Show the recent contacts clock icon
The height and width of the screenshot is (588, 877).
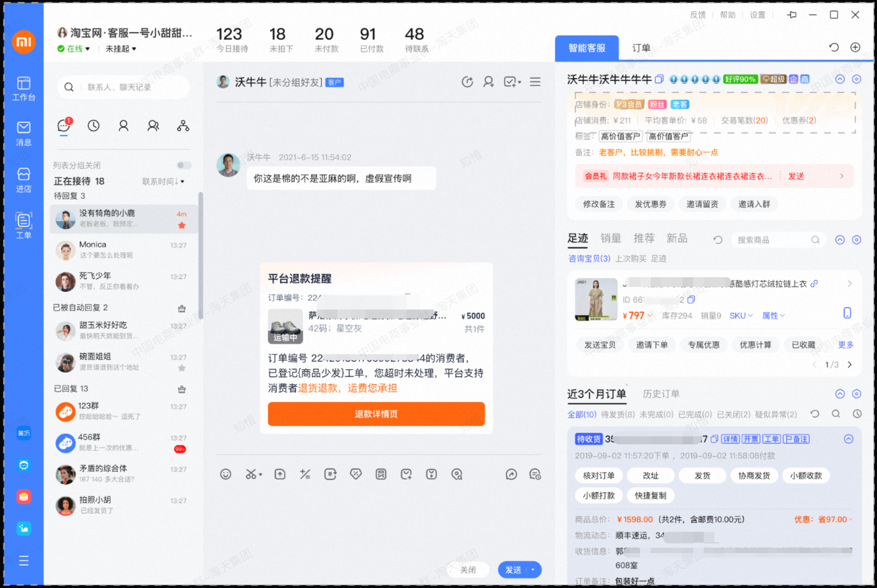click(x=93, y=126)
